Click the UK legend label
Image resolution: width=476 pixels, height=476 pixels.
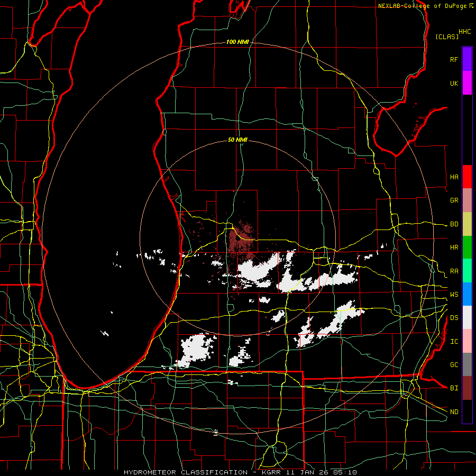coord(454,84)
